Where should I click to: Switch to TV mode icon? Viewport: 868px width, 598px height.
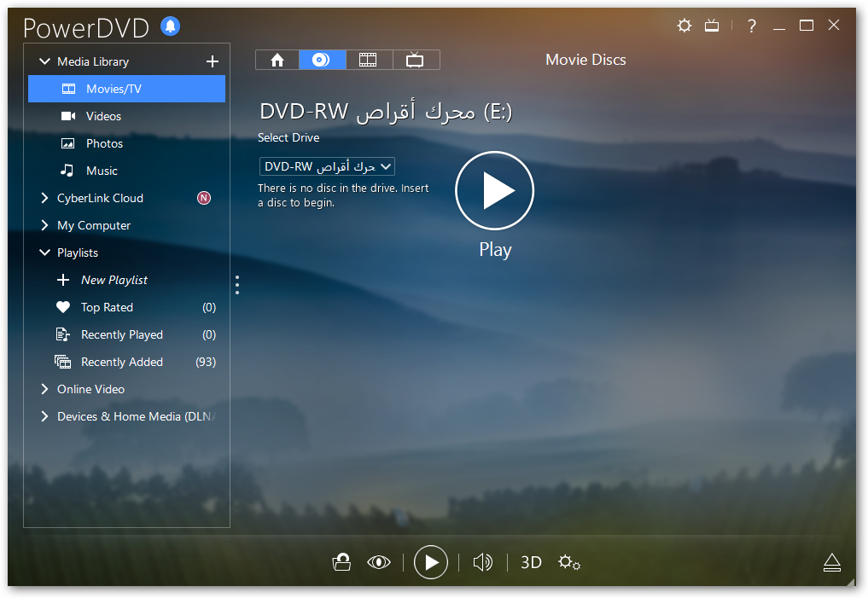pyautogui.click(x=712, y=26)
